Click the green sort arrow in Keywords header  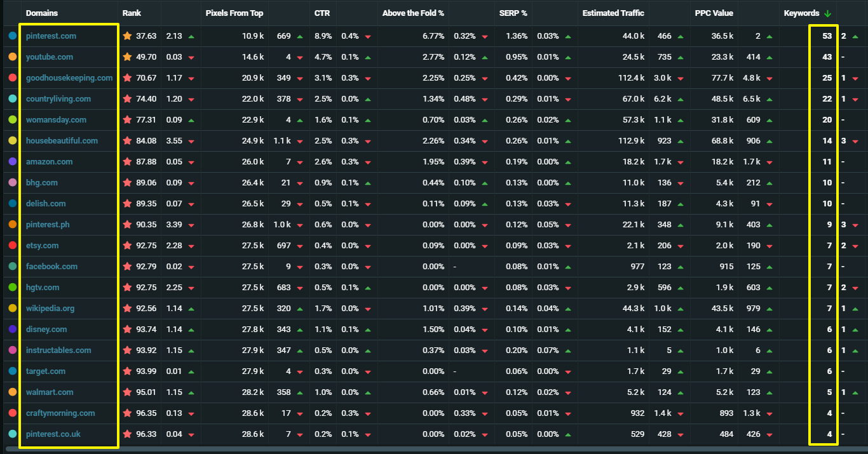tap(827, 13)
